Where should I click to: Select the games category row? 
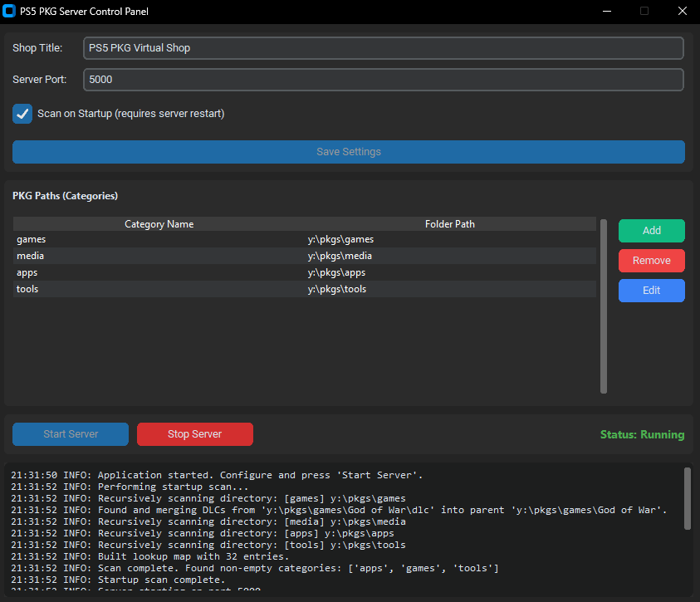[304, 239]
